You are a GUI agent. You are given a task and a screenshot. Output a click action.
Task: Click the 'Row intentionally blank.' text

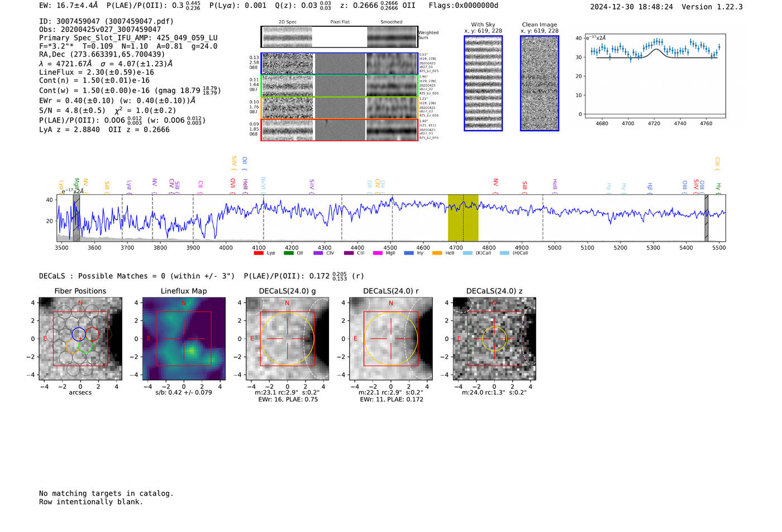91,502
